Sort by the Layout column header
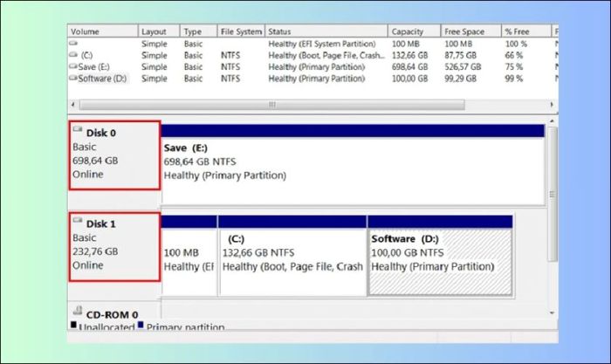611x364 pixels. tap(159, 31)
